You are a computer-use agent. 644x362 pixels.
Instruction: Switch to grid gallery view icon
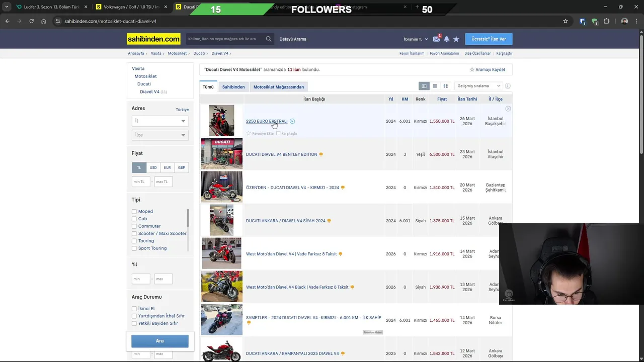445,86
